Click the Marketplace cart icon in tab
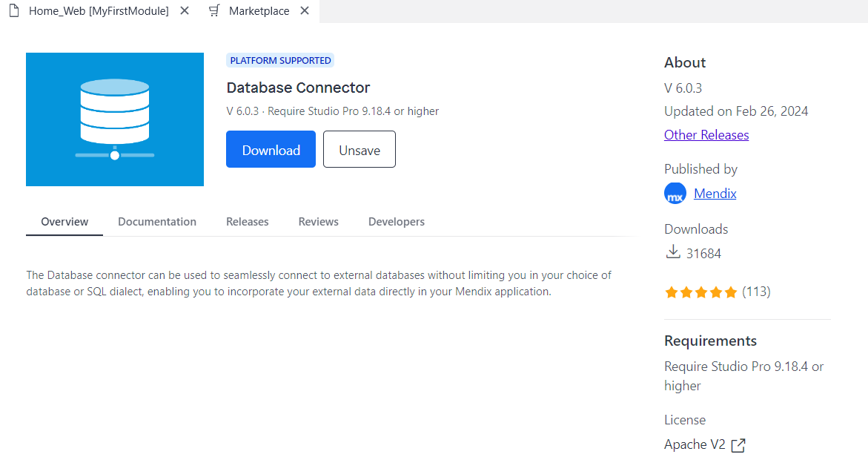The image size is (868, 460). 214,11
